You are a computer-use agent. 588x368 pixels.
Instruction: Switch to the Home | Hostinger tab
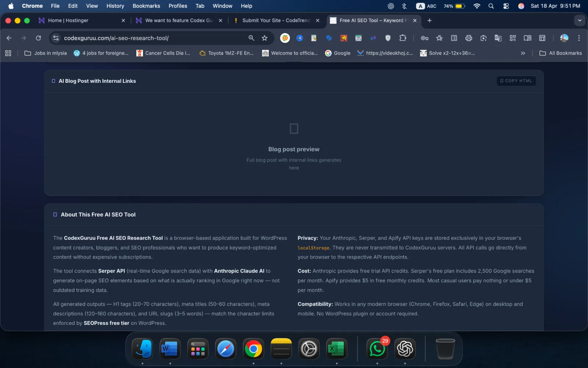(68, 21)
